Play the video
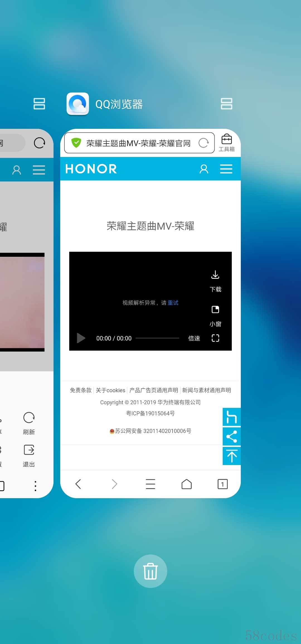The height and width of the screenshot is (644, 301). click(x=81, y=338)
